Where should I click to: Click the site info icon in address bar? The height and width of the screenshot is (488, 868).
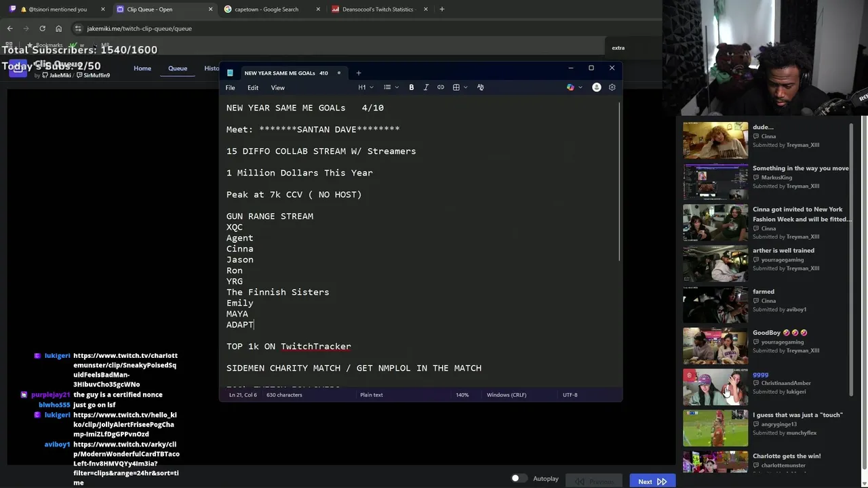tap(78, 28)
